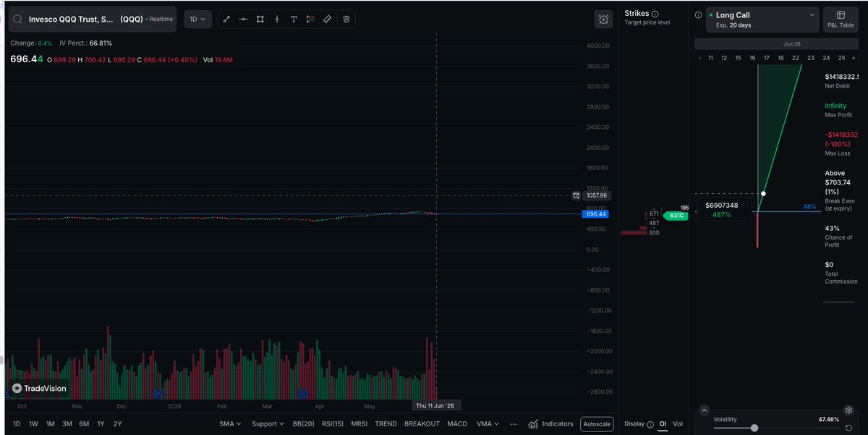The image size is (868, 435).
Task: Click the search magnifier icon beside Invesco QQQ
Action: 17,20
